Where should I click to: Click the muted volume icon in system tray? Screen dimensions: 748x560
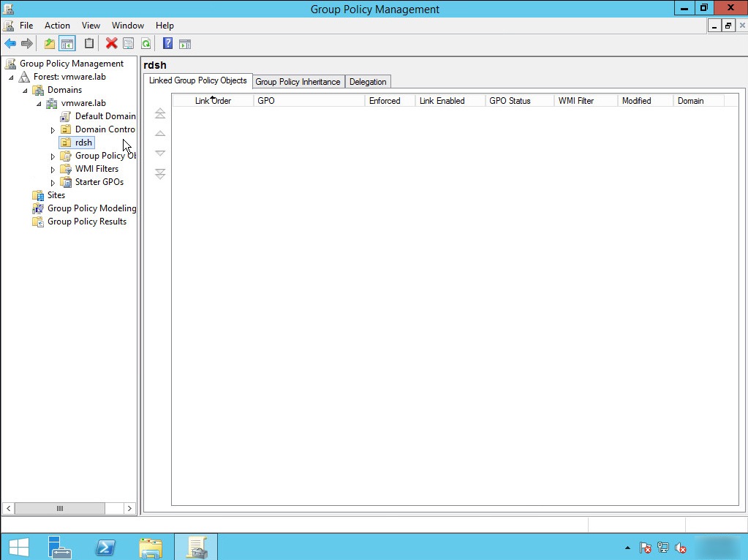coord(680,547)
